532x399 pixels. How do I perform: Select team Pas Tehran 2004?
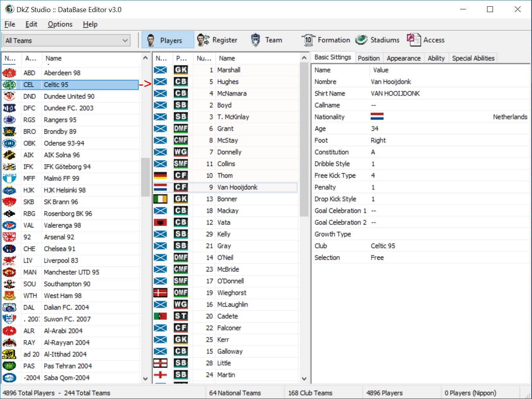71,366
